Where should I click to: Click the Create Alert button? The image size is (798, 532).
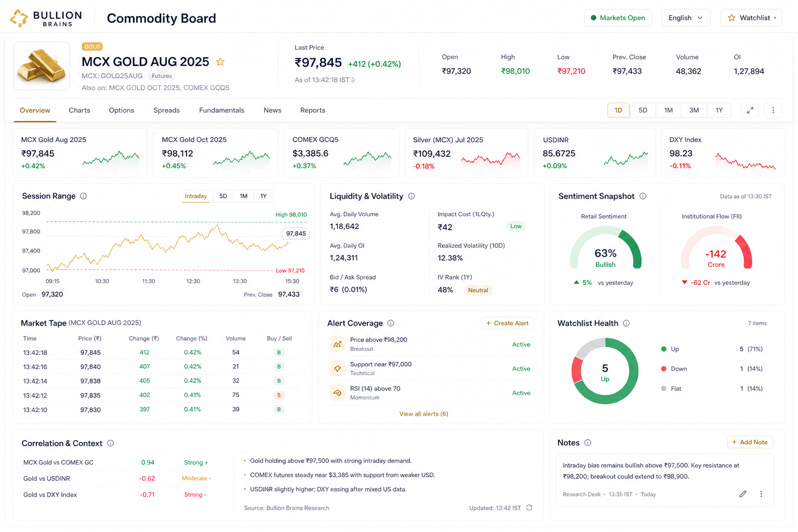[x=508, y=323]
